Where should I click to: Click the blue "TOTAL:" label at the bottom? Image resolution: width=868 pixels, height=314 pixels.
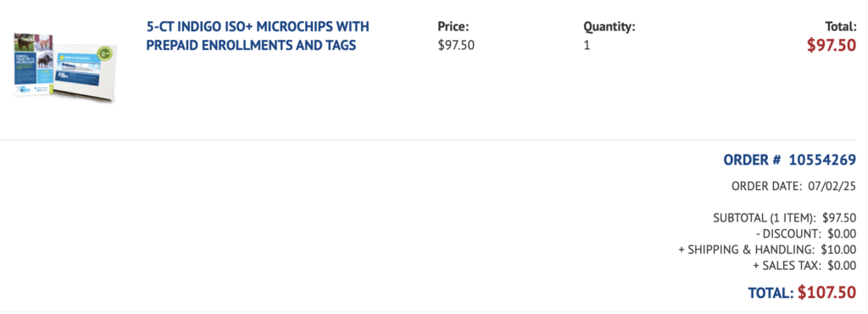771,293
